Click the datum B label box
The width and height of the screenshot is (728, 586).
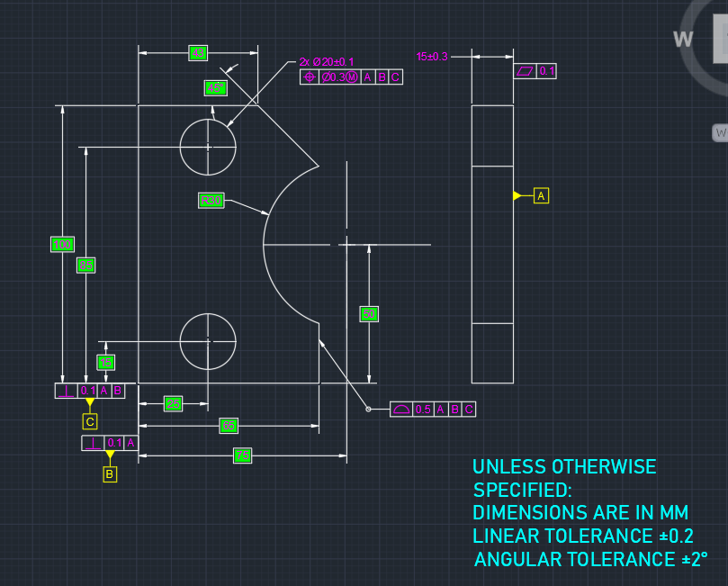[110, 474]
